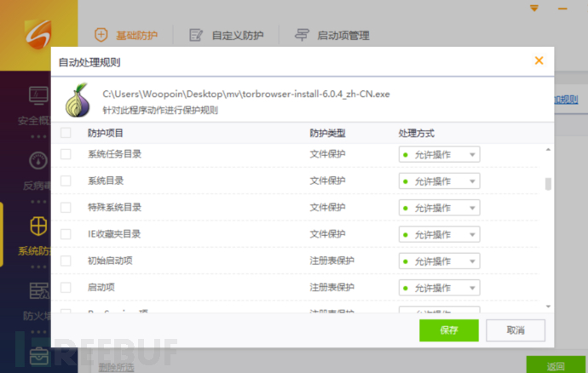Open the antivirus gauge icon in sidebar
The width and height of the screenshot is (588, 373).
tap(38, 161)
